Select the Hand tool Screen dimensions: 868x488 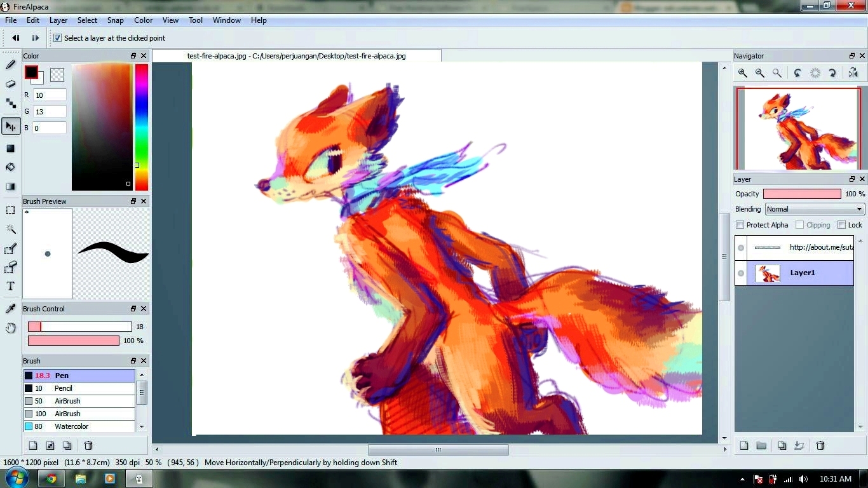tap(11, 328)
